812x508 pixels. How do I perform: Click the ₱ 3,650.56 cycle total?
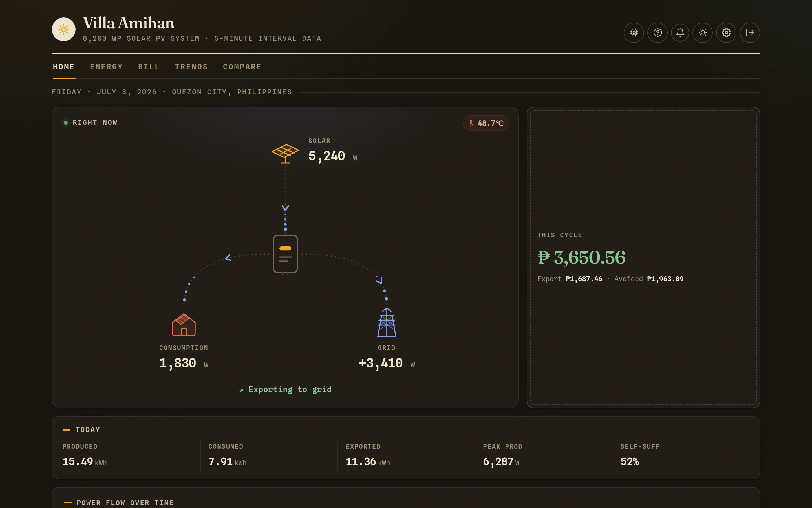click(581, 257)
